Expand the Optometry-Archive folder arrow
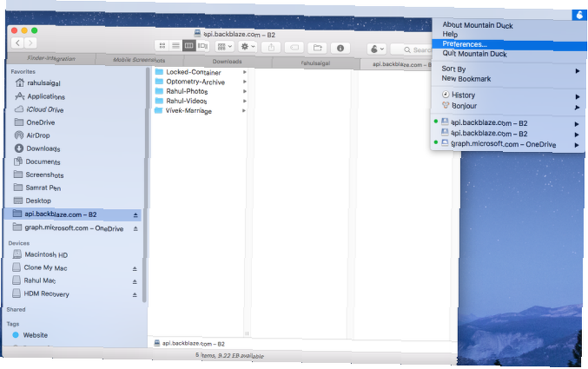Viewport: 588px width, 369px height. pos(245,81)
